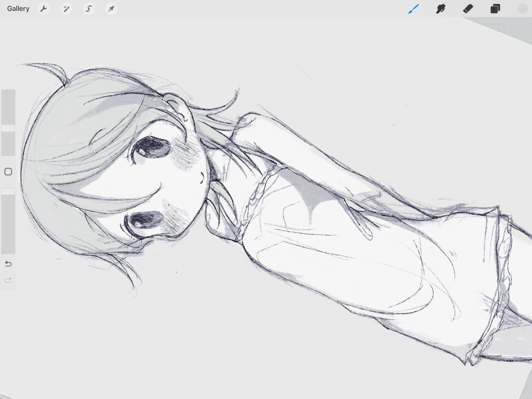The width and height of the screenshot is (532, 399).
Task: Open the Adjustments magic wand menu
Action: click(66, 8)
